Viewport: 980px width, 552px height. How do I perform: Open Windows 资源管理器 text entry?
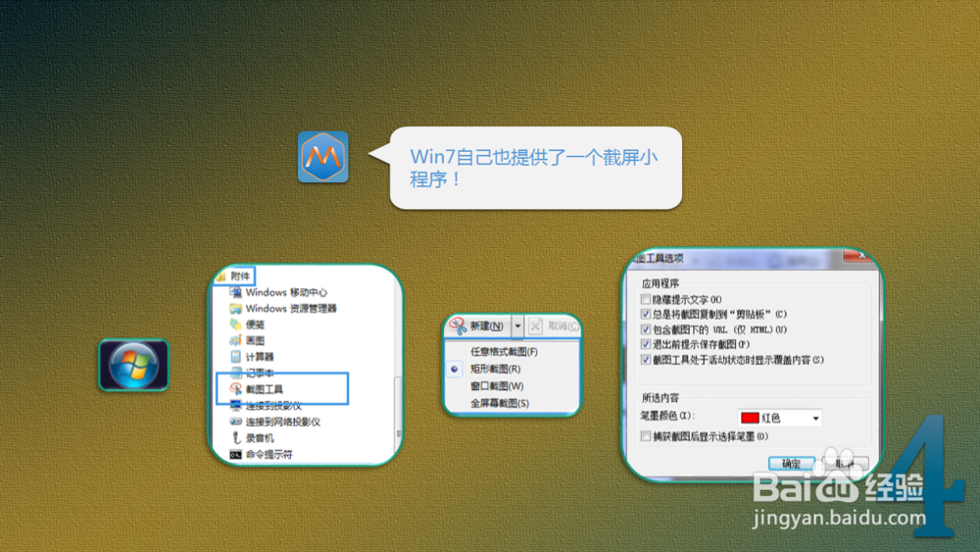point(291,308)
